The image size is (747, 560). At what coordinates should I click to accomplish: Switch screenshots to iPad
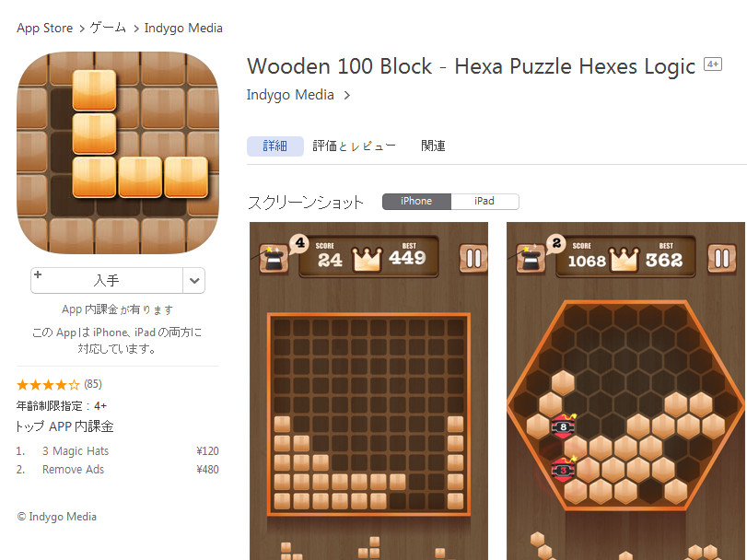coord(484,201)
